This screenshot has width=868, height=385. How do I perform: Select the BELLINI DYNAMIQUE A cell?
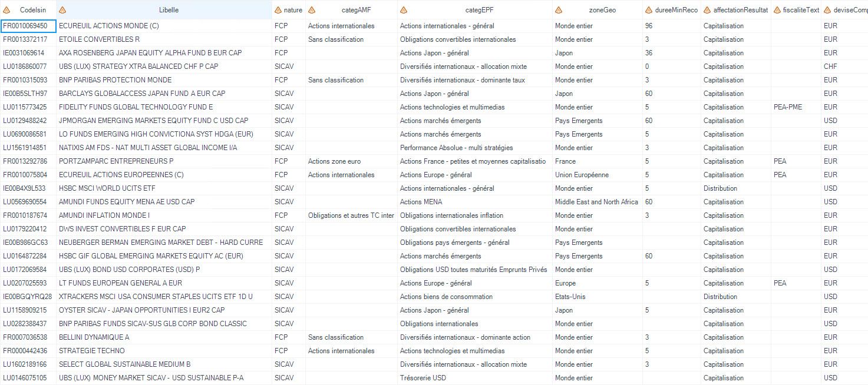point(164,337)
